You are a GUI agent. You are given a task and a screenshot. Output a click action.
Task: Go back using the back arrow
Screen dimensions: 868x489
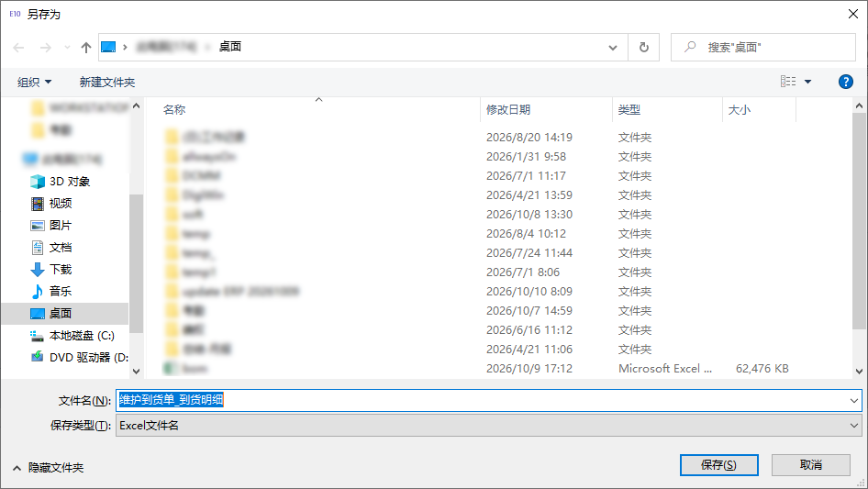[19, 48]
